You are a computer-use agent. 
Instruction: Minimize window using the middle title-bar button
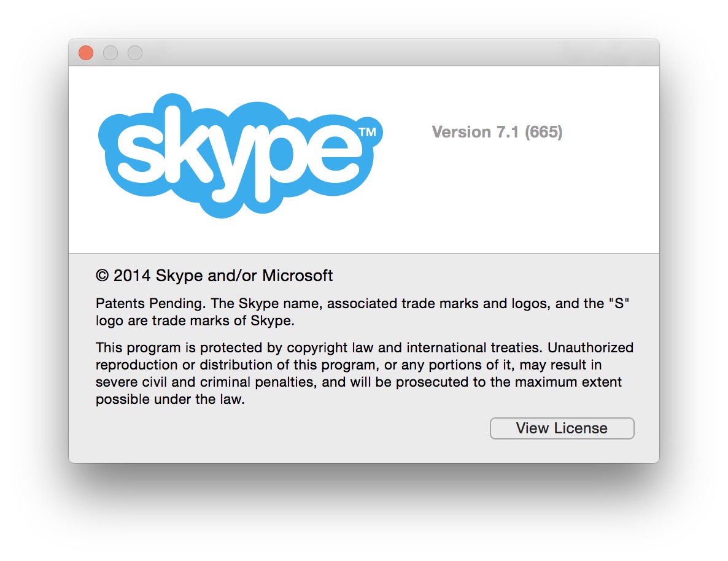[110, 53]
